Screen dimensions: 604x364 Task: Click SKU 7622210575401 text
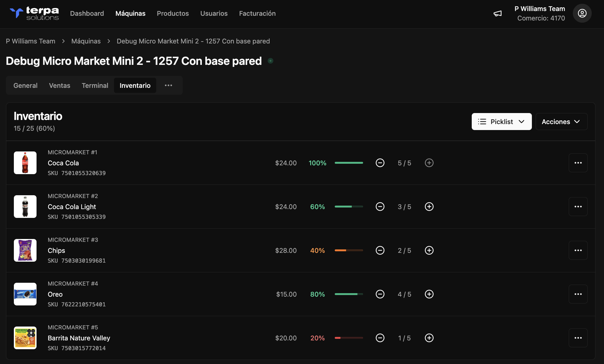tap(77, 304)
